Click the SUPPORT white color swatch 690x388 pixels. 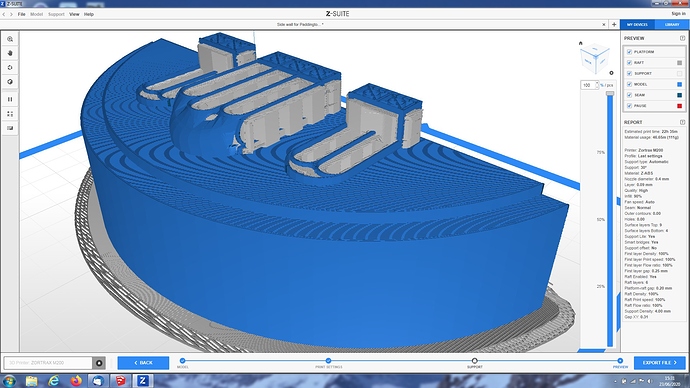(679, 73)
